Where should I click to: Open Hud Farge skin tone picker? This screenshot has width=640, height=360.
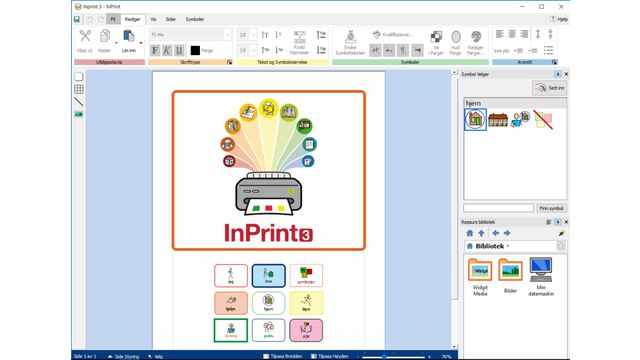(x=456, y=42)
